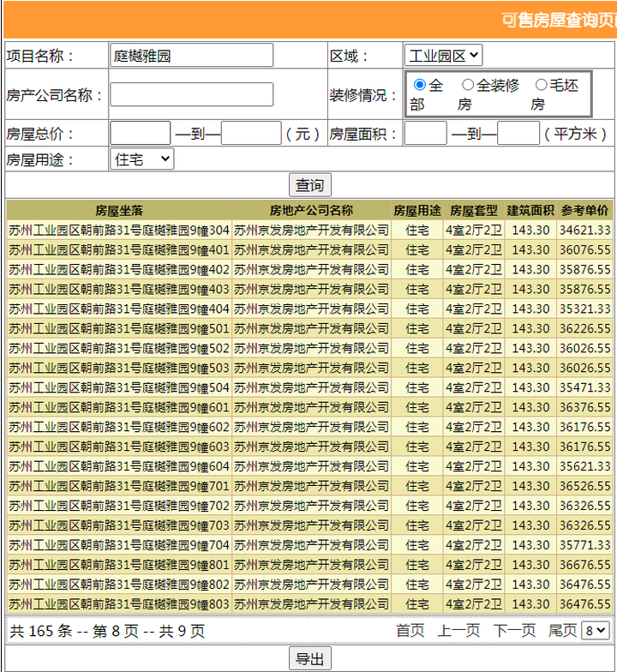Jump to 尾页 last page link
The image size is (617, 672).
click(562, 631)
